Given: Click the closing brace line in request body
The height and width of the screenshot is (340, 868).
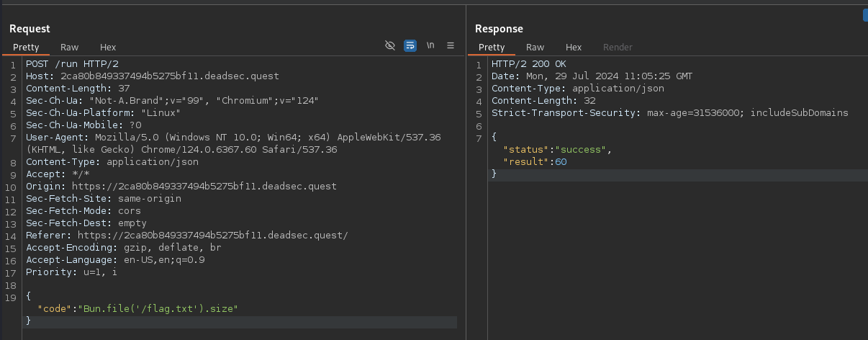Looking at the screenshot, I should coord(29,321).
